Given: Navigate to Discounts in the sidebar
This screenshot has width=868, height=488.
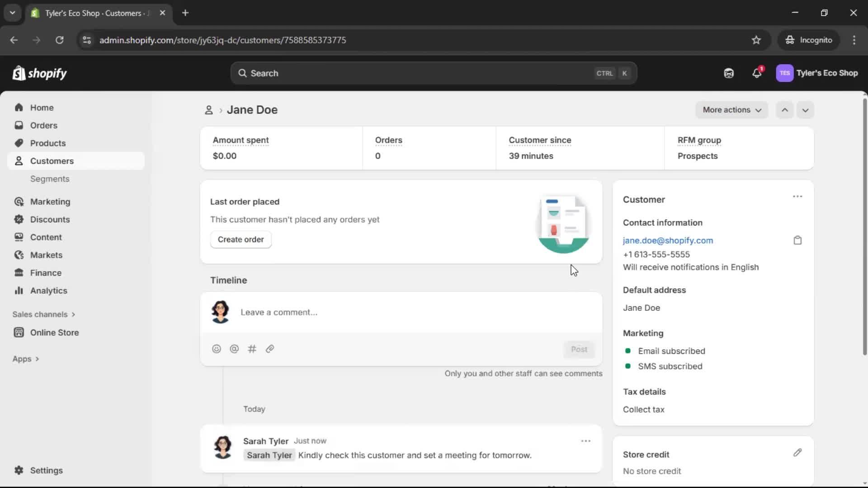Looking at the screenshot, I should [50, 219].
